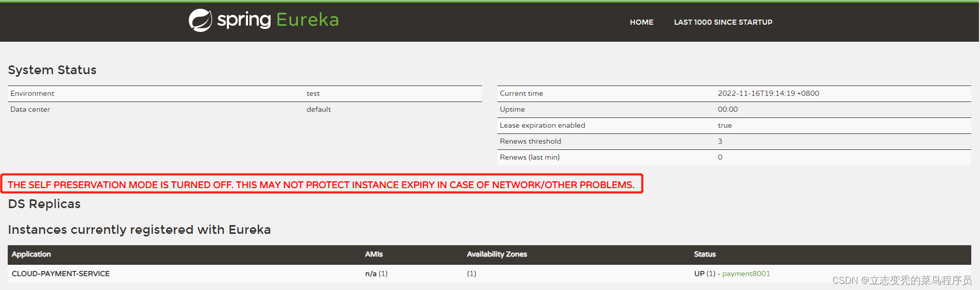Screen dimensions: 980x290
Task: Open the payment8001 instance link
Action: point(746,274)
